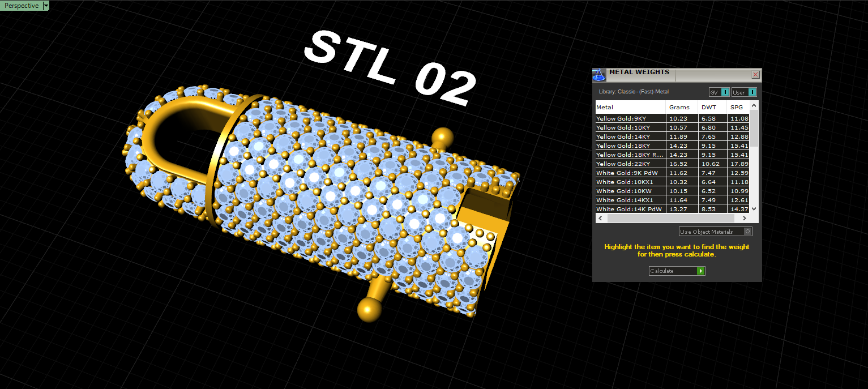This screenshot has width=868, height=389.
Task: Select the Yellow Gold:10KY row
Action: (672, 127)
